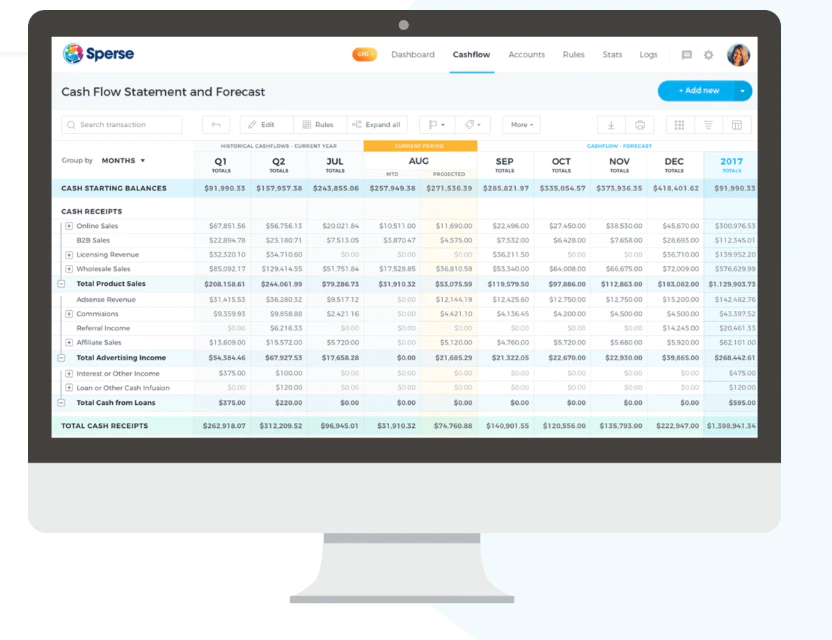This screenshot has height=640, width=832.
Task: Click the $1,398,941.34 total cash receipts value
Action: 731,426
